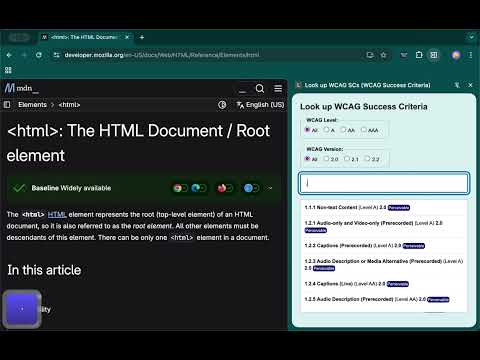This screenshot has height=360, width=480.
Task: Click the side panel toggle icon in toolbar
Action: point(434,55)
